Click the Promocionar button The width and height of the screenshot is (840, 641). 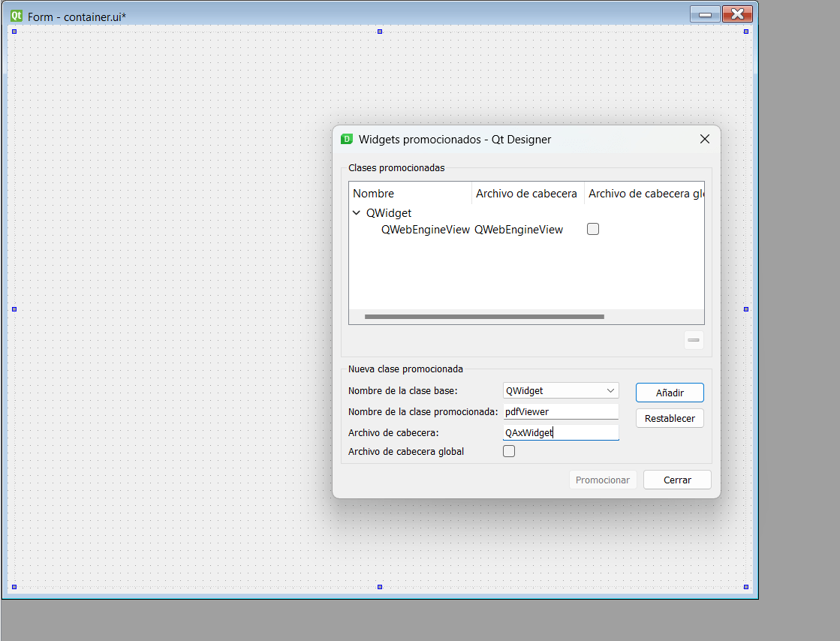tap(603, 480)
